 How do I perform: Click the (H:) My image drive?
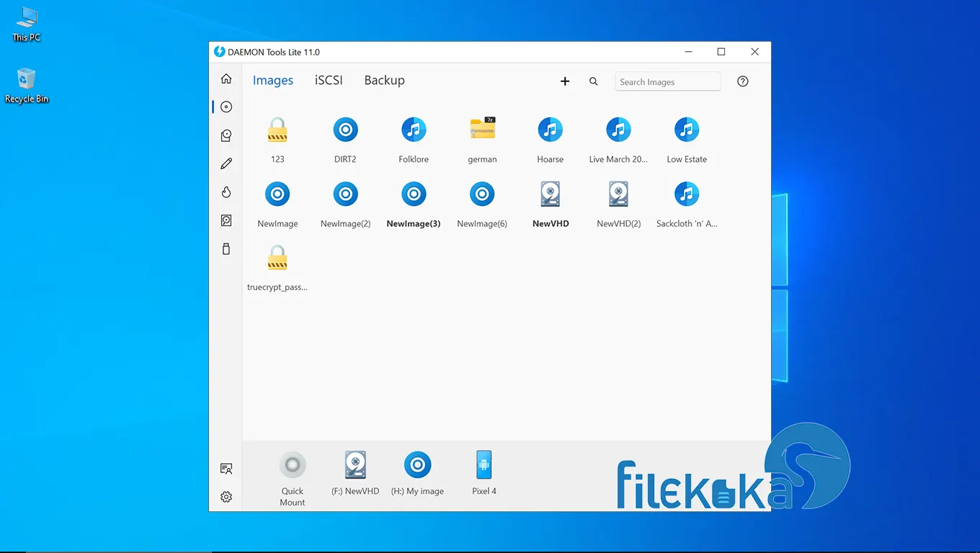pyautogui.click(x=417, y=464)
